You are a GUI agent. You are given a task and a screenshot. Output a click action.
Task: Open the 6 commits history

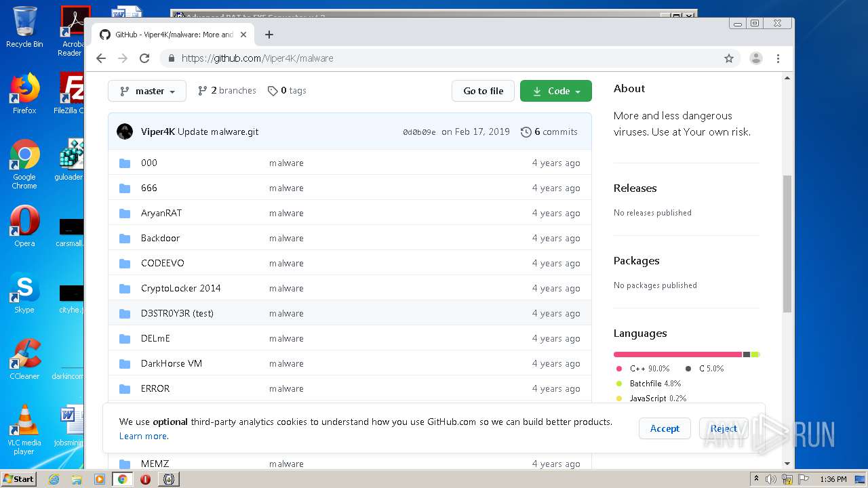(x=549, y=132)
